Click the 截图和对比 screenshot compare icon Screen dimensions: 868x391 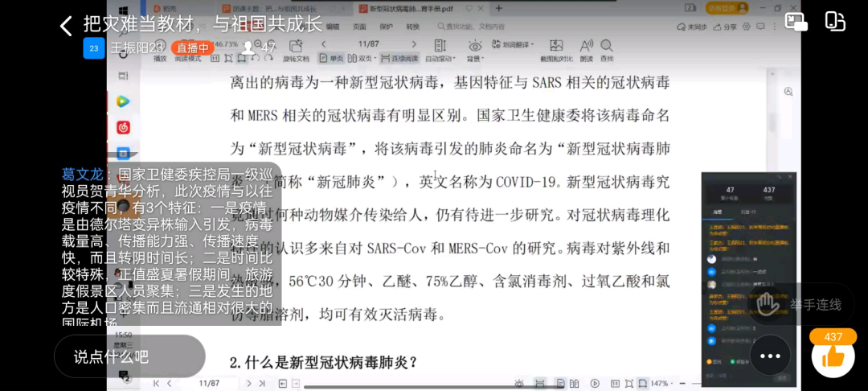point(556,48)
